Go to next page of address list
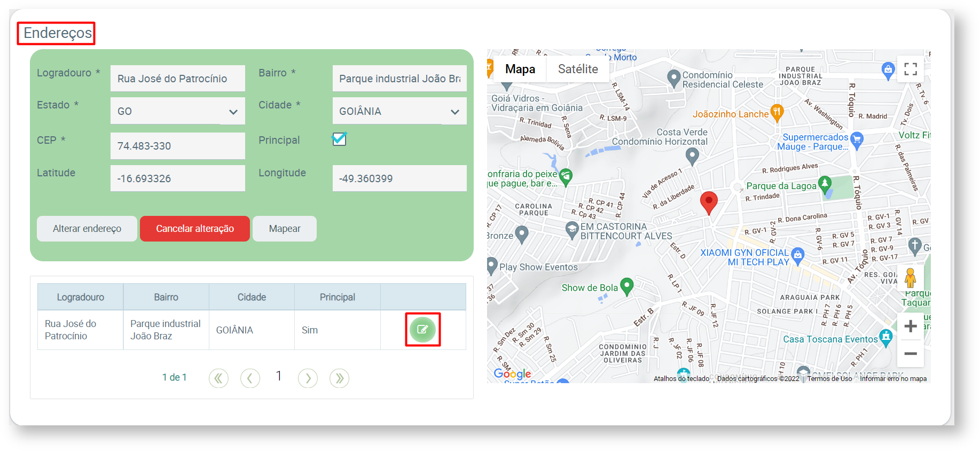980x451 pixels. tap(308, 378)
